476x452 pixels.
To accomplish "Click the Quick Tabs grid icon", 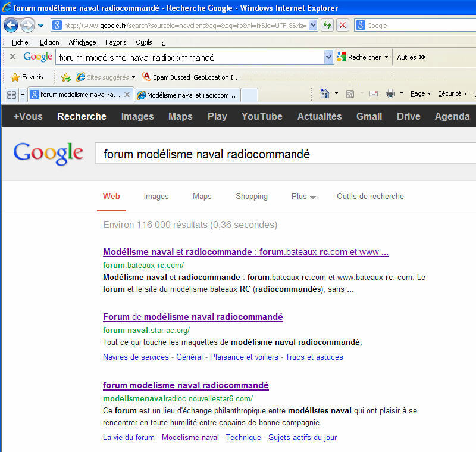I will coord(11,95).
